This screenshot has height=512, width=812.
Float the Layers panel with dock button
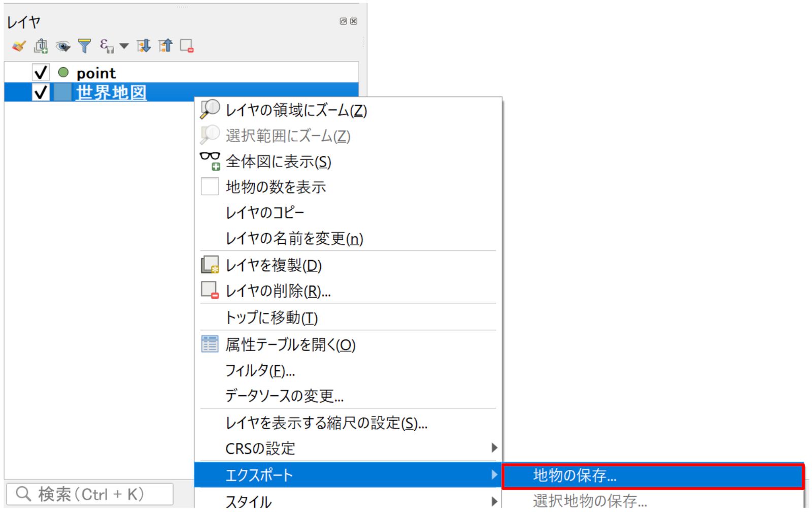[x=343, y=21]
